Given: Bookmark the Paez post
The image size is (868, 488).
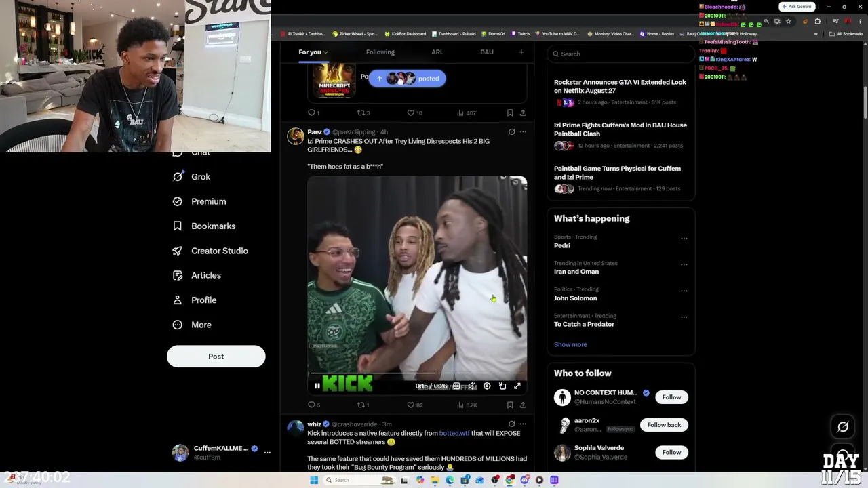Looking at the screenshot, I should (x=510, y=405).
